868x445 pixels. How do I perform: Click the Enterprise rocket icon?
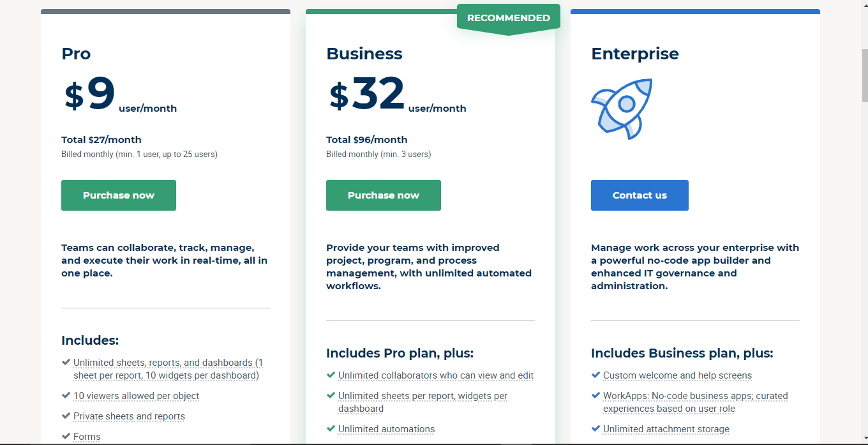click(x=622, y=109)
